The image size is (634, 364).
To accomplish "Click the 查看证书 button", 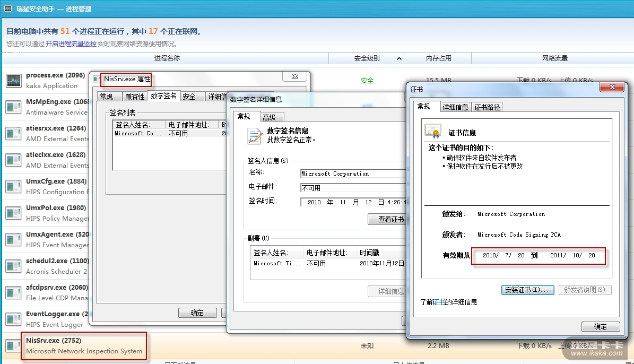I will 387,219.
